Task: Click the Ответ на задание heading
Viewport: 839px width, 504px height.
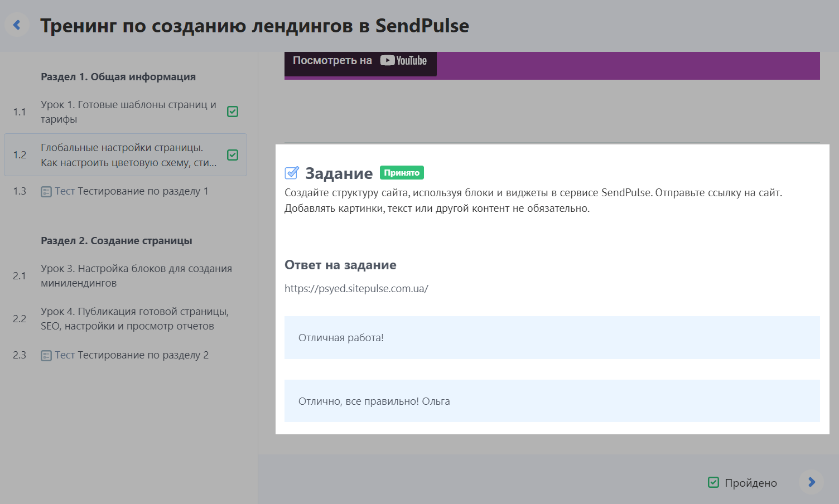Action: [x=340, y=265]
